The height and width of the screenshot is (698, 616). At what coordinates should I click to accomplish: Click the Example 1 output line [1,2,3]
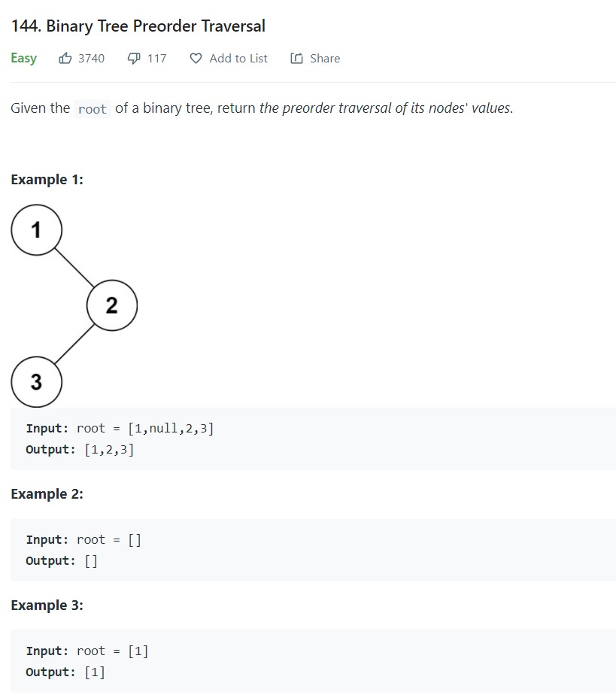pyautogui.click(x=80, y=450)
